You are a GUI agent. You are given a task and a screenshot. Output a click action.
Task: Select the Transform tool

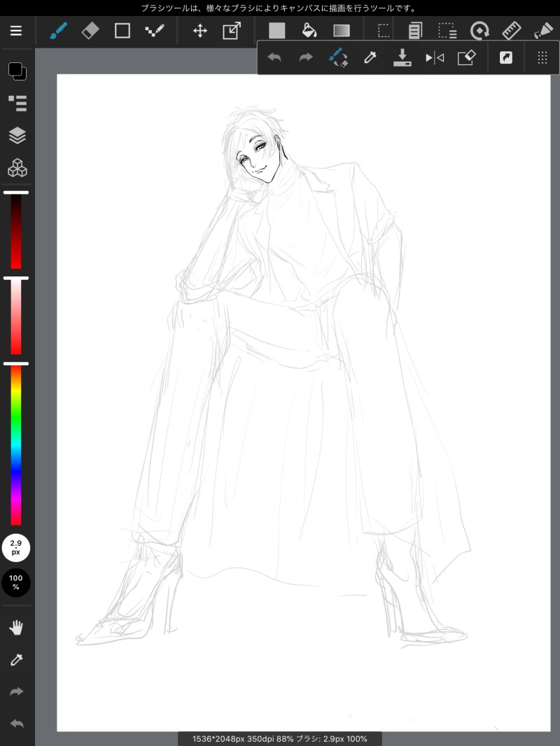pos(232,31)
